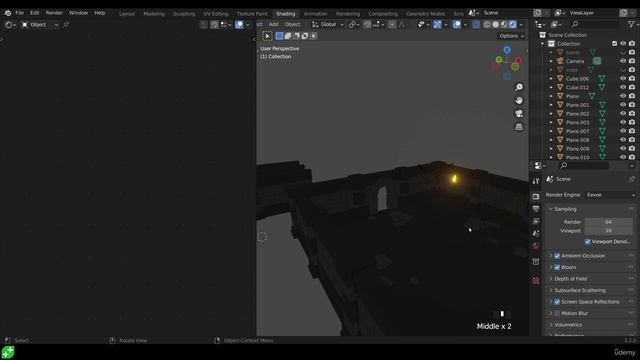Image resolution: width=640 pixels, height=360 pixels.
Task: Toggle viewport overlays icon
Action: [x=457, y=24]
